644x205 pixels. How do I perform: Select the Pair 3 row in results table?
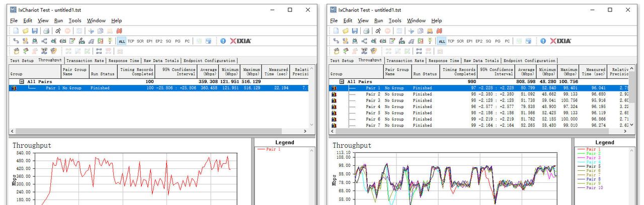coord(372,100)
